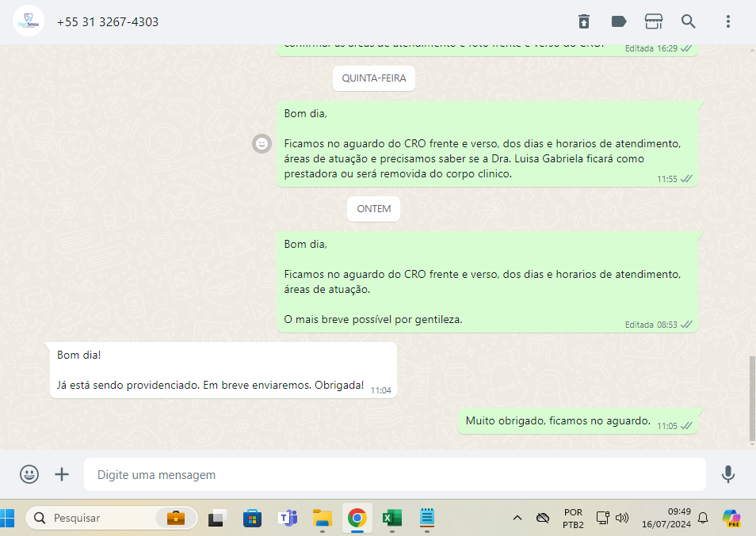Delete chat using the trash icon
The height and width of the screenshot is (536, 756).
tap(584, 21)
